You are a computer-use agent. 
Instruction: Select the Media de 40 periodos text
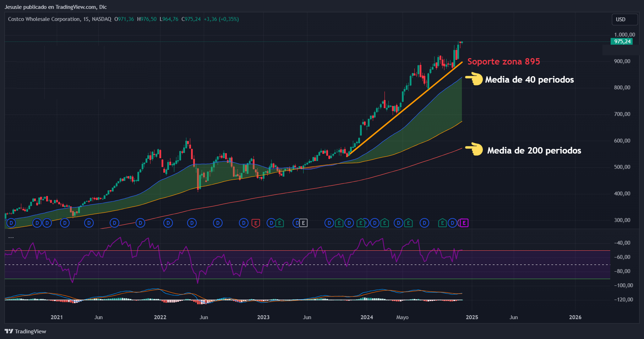point(529,80)
